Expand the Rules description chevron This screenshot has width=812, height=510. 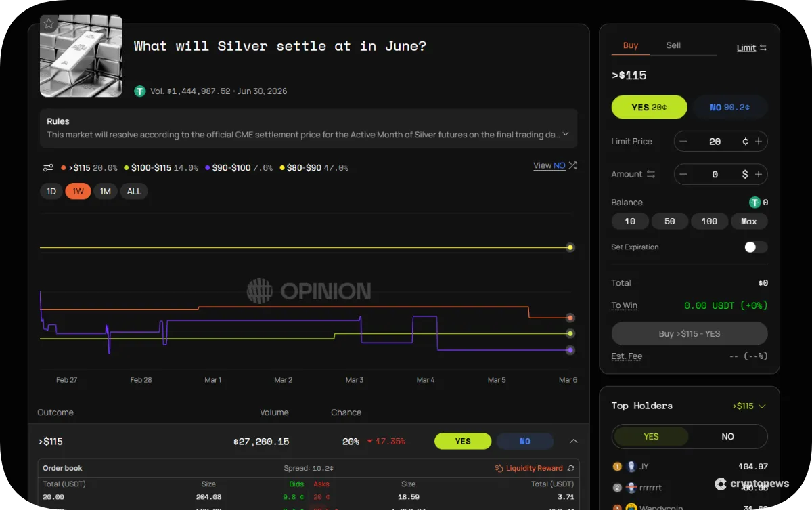tap(566, 135)
